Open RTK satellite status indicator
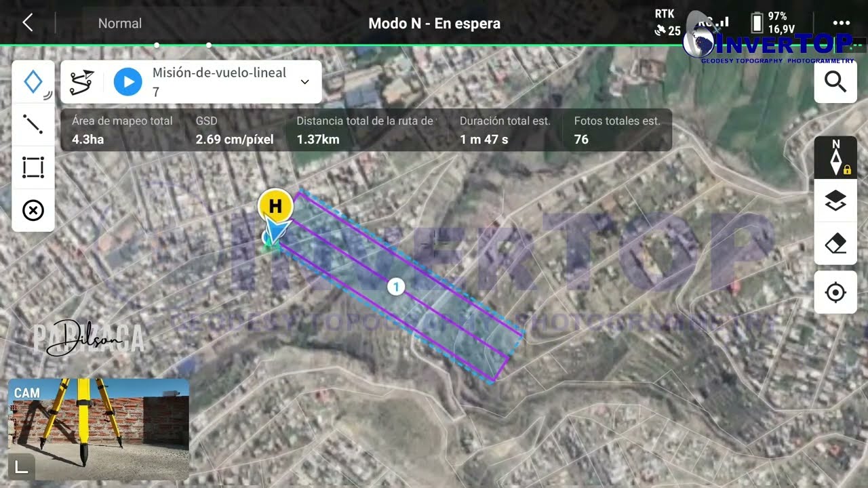 (668, 22)
